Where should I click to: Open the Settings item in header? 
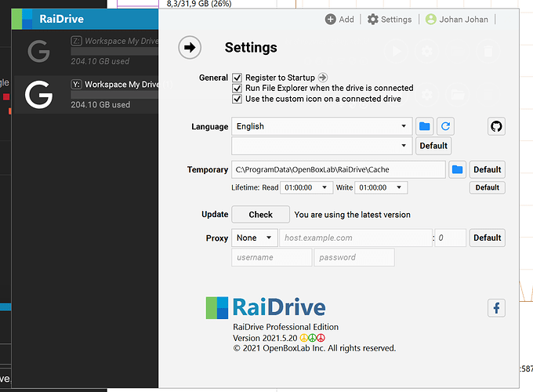pyautogui.click(x=390, y=20)
